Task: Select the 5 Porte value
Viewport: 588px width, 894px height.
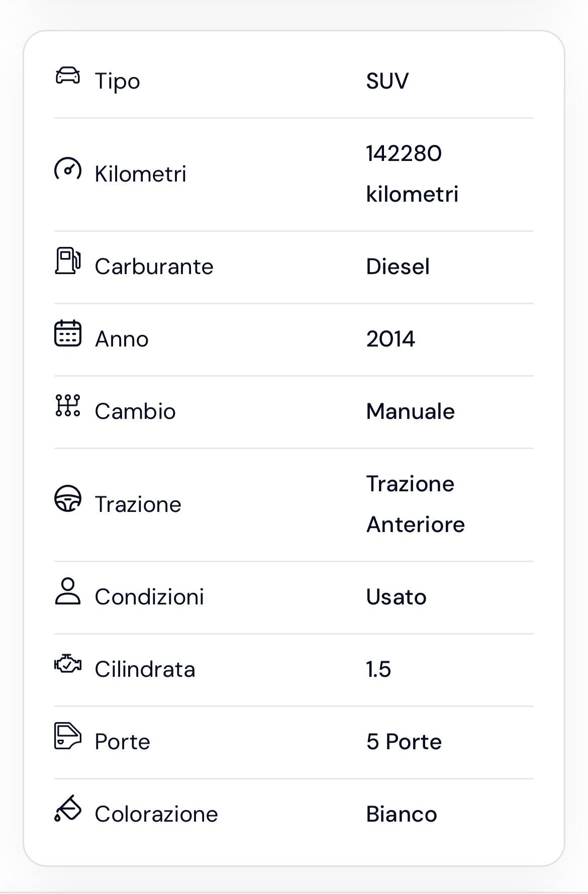Action: pyautogui.click(x=404, y=742)
